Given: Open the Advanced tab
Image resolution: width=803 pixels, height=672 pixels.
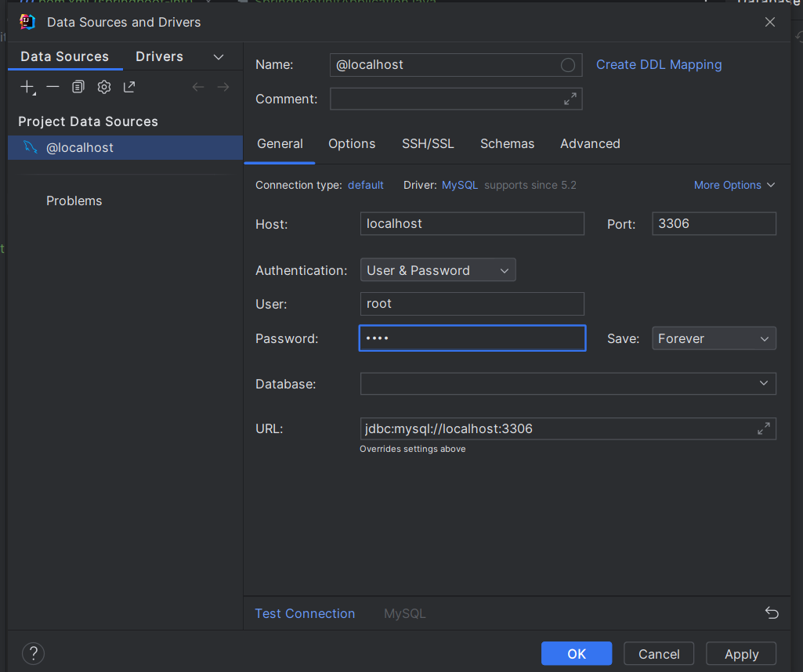Looking at the screenshot, I should click(590, 144).
